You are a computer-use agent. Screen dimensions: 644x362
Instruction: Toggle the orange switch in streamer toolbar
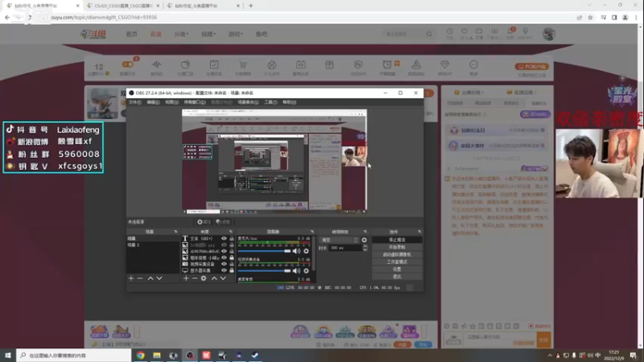point(128,64)
